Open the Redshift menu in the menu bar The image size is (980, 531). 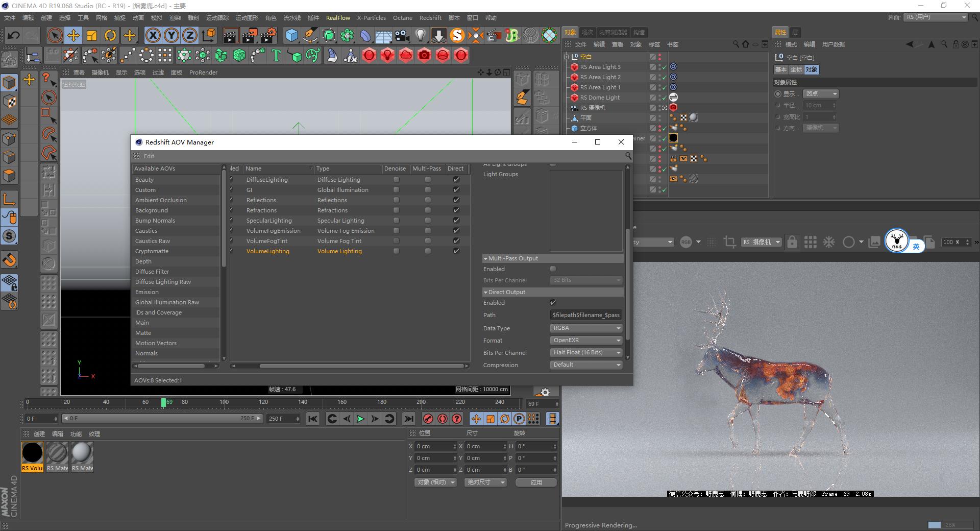(x=430, y=17)
